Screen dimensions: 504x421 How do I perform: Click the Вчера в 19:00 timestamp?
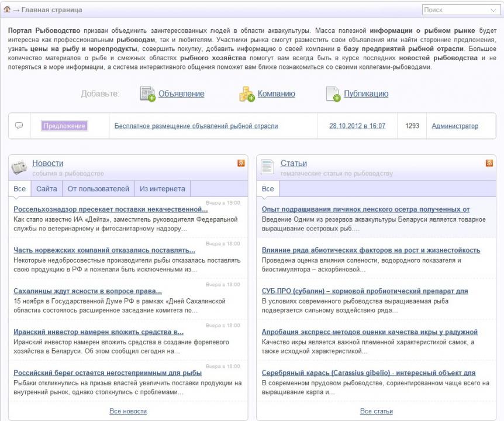pyautogui.click(x=223, y=203)
